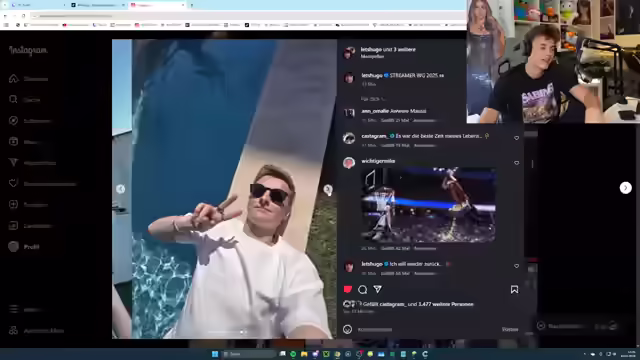Open the Windows Start menu
The height and width of the screenshot is (360, 640).
pos(215,354)
